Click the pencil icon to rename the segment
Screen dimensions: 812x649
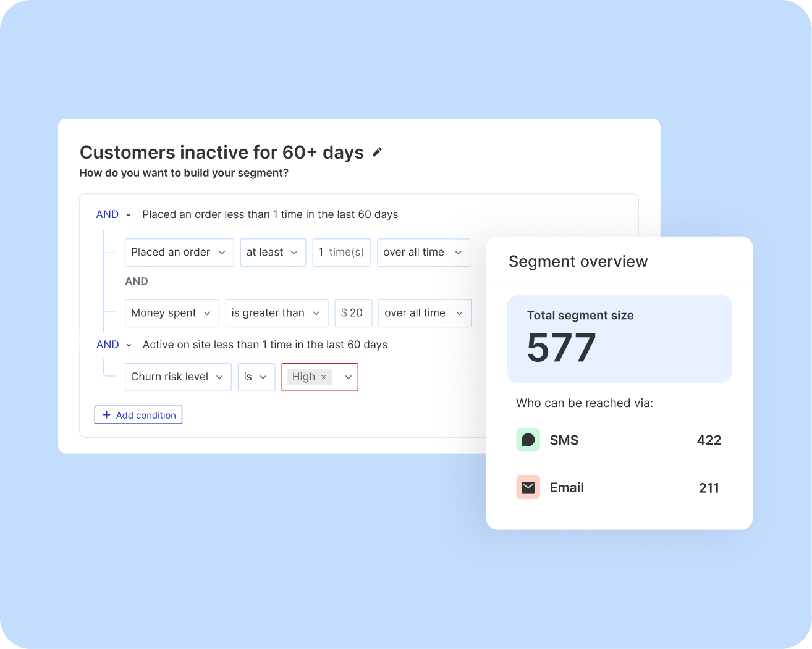tap(377, 152)
